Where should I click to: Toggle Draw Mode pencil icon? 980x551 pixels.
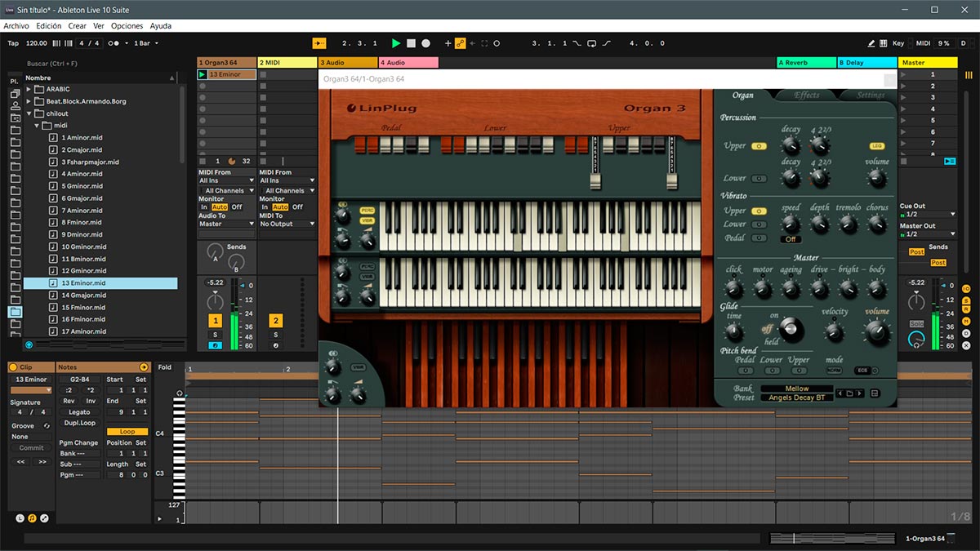[871, 43]
